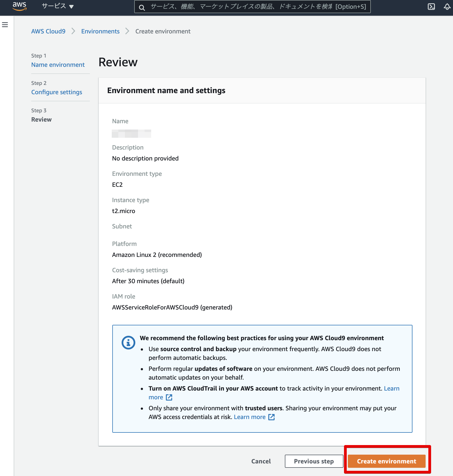
Task: Focus the AWS services search field
Action: pyautogui.click(x=252, y=7)
